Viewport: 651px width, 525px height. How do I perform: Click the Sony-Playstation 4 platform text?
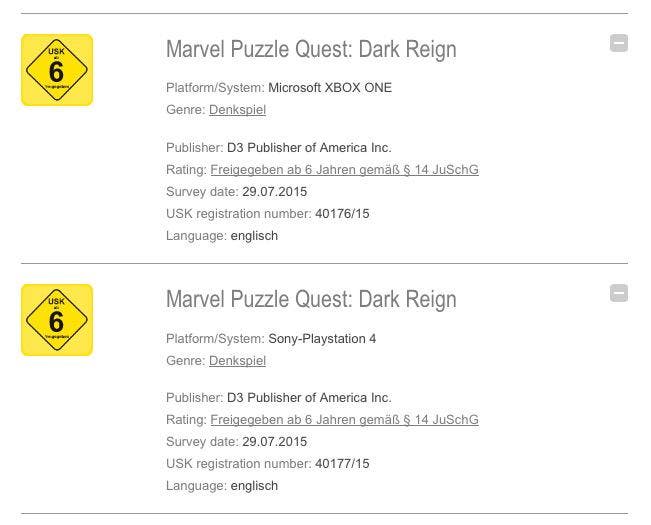(x=322, y=339)
